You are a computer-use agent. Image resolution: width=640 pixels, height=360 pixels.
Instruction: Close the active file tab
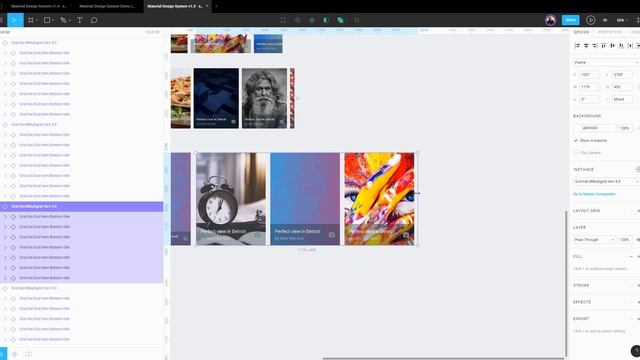(207, 6)
